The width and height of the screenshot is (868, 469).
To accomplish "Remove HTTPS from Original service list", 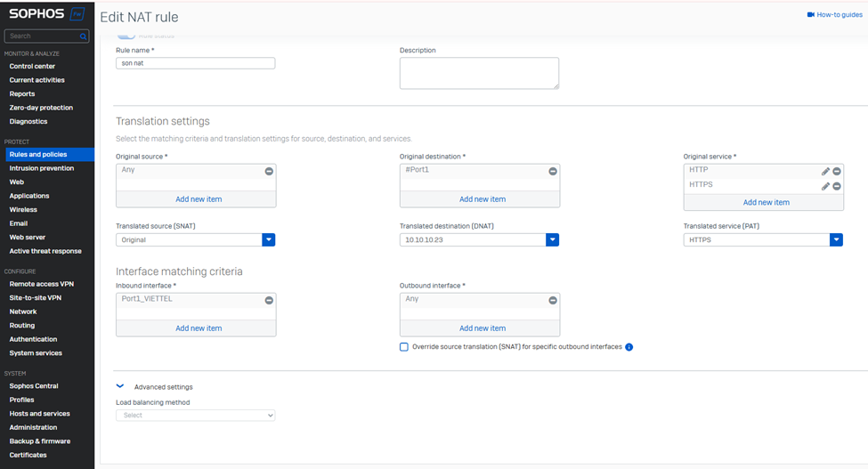I will point(837,186).
